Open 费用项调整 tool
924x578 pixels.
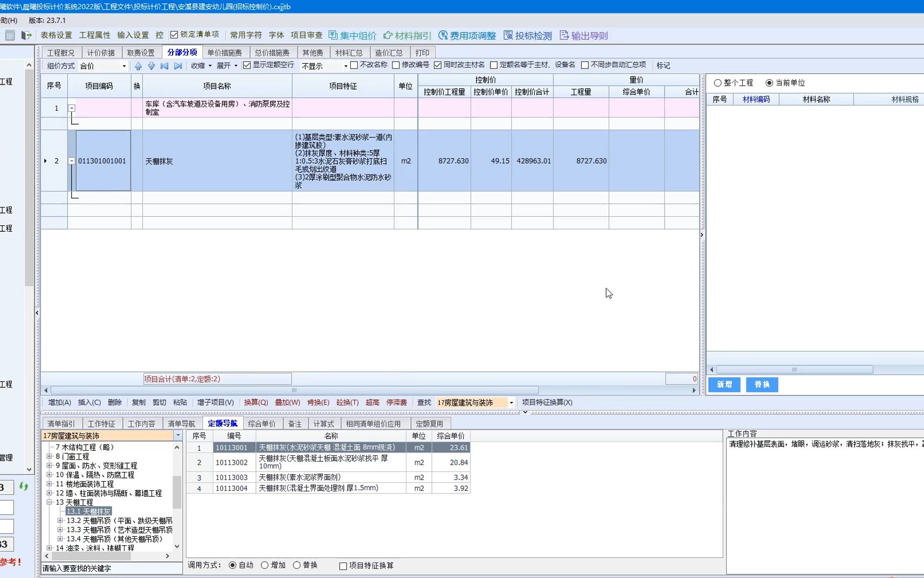pyautogui.click(x=467, y=35)
